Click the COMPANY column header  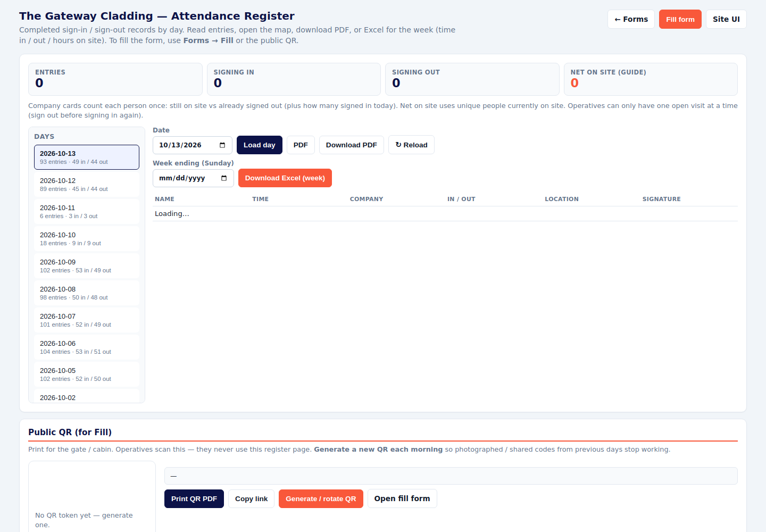367,199
